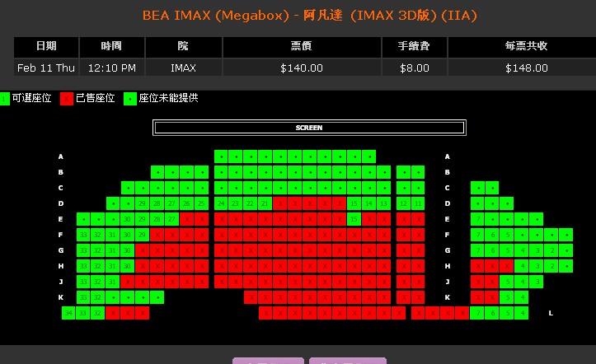
Task: Select seat 33 in row F
Action: [x=83, y=235]
